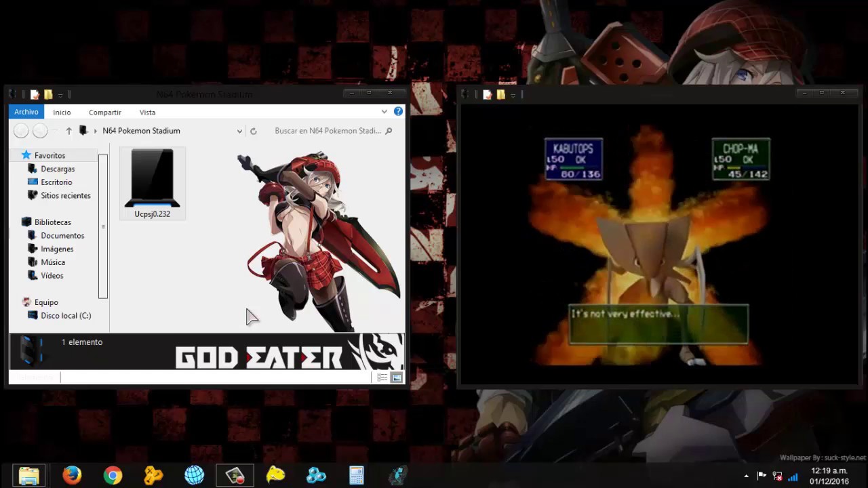Click the network signal tray icon

tap(793, 476)
